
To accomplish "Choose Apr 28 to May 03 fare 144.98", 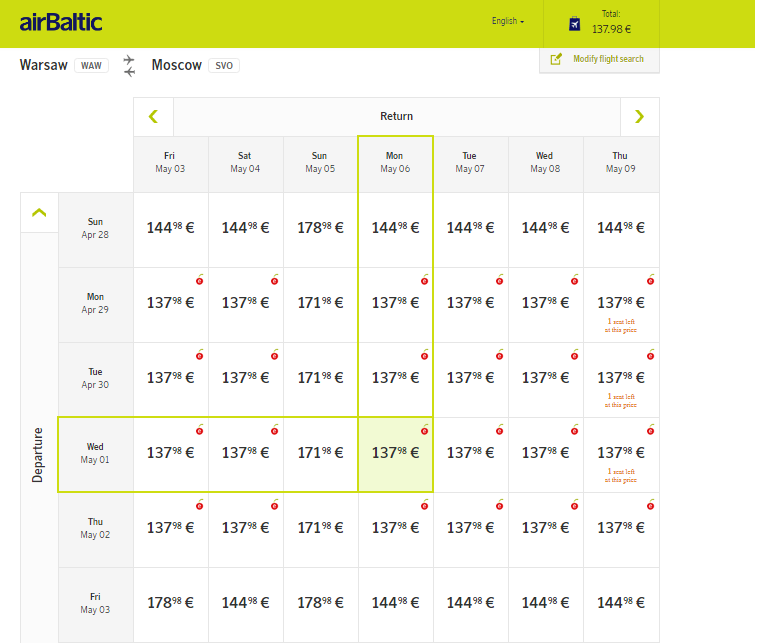I will tap(171, 230).
